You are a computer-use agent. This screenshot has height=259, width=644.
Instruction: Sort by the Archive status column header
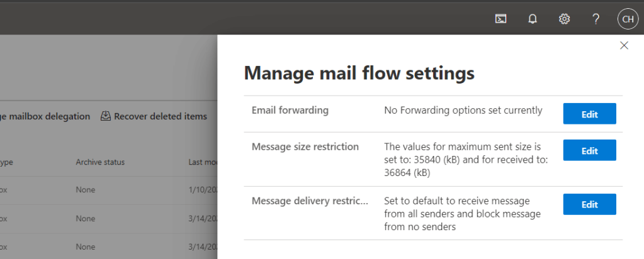100,162
